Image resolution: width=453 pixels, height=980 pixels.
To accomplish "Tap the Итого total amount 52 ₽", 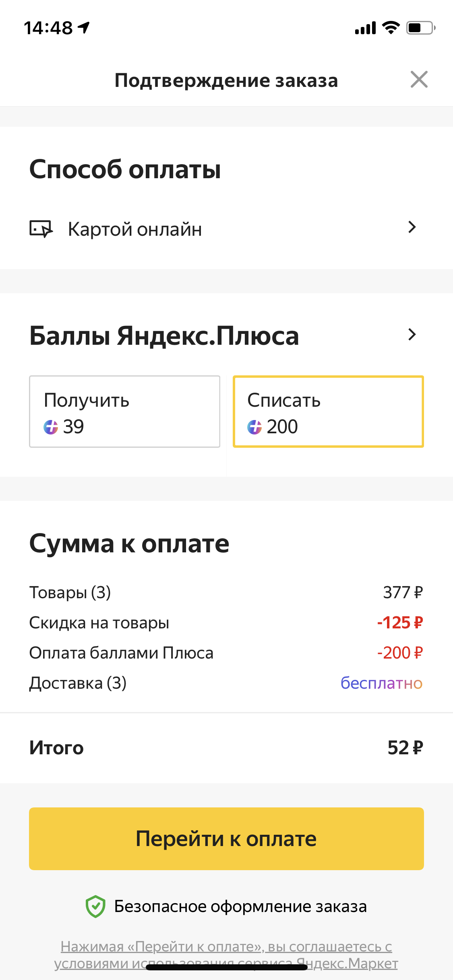I will pos(405,748).
